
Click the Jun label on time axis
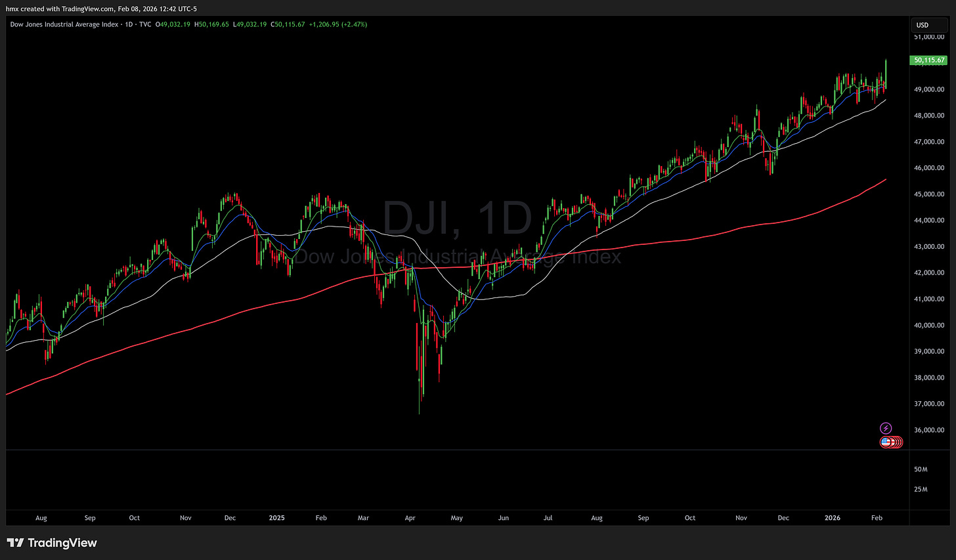504,518
